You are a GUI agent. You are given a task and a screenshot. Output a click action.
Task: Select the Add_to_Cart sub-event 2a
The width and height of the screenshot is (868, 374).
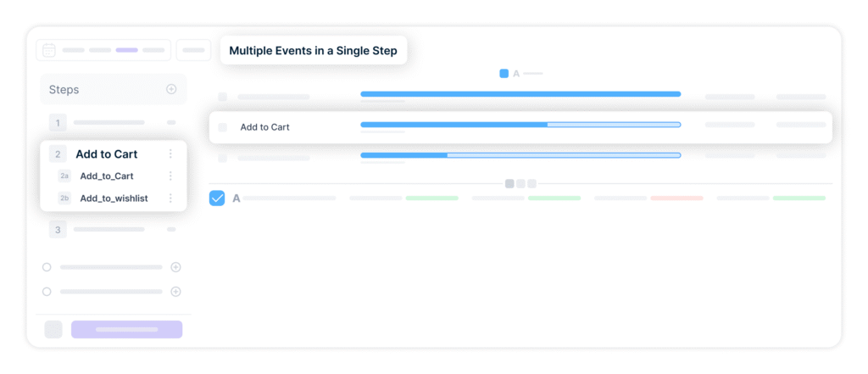[x=106, y=176]
